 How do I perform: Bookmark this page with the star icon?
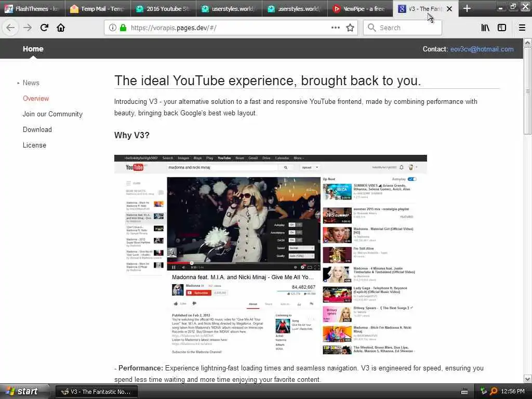(350, 28)
